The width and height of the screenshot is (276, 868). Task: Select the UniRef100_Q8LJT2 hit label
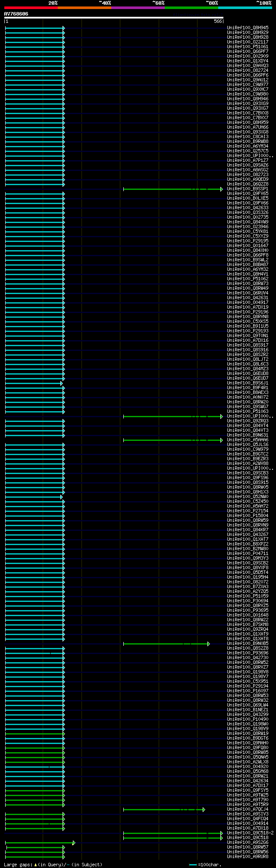click(248, 360)
